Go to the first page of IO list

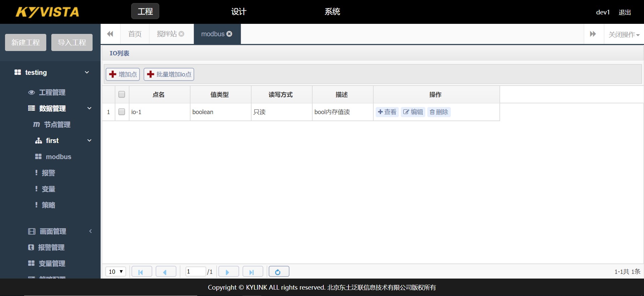pos(141,272)
